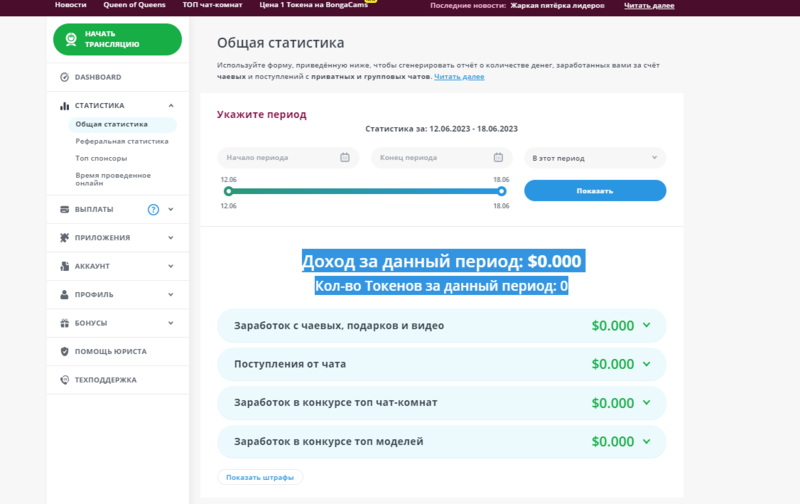Click the Dashboard gauge icon in sidebar
The width and height of the screenshot is (800, 504).
coord(65,77)
